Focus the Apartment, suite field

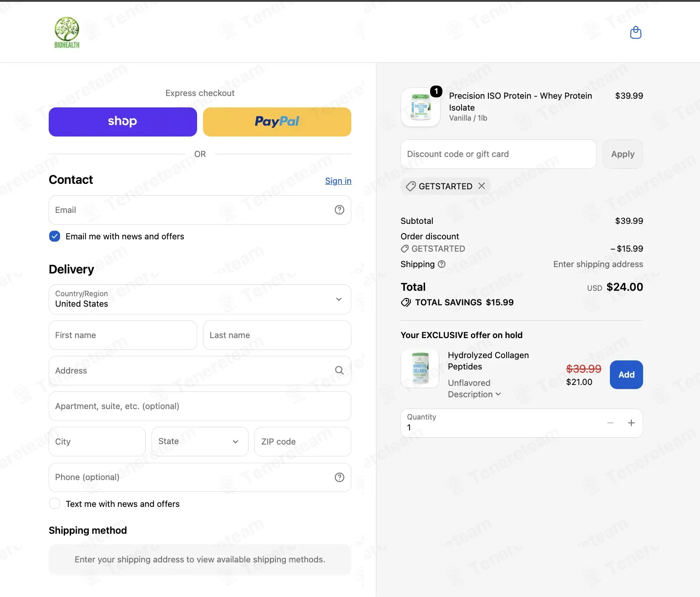tap(200, 406)
